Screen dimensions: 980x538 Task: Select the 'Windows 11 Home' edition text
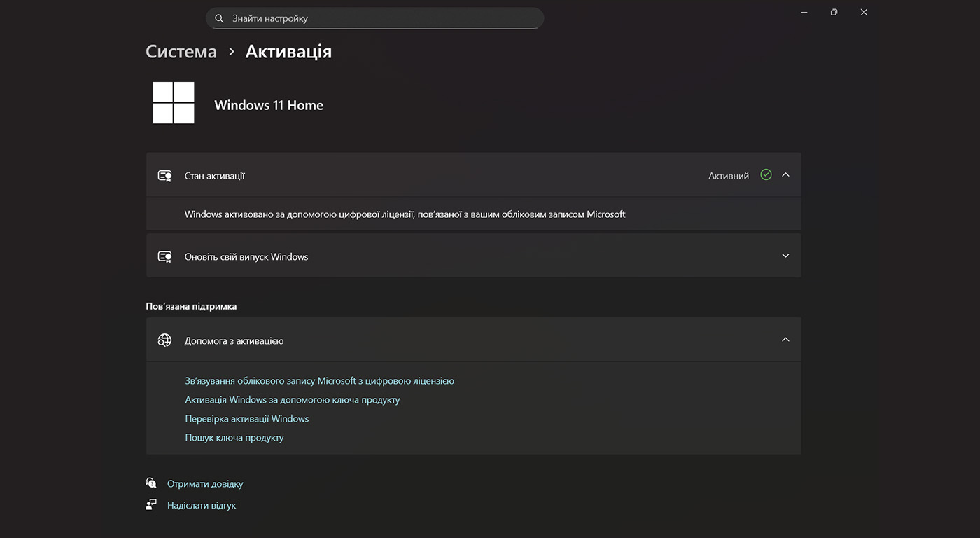(x=269, y=105)
